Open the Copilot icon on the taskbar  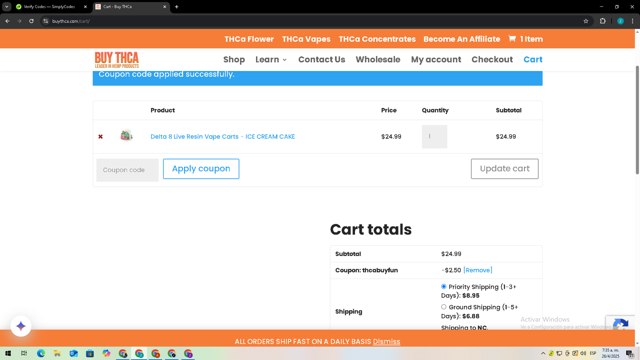click(106, 353)
